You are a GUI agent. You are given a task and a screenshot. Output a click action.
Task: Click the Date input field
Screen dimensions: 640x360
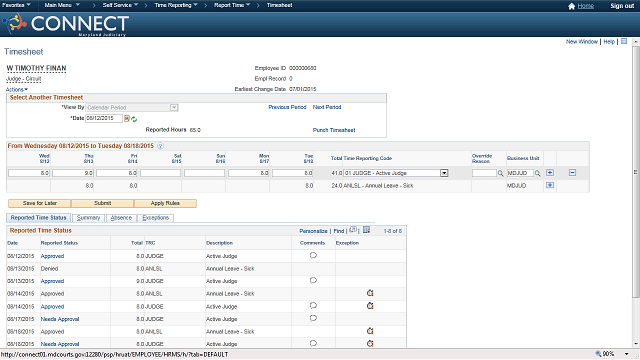pos(104,118)
